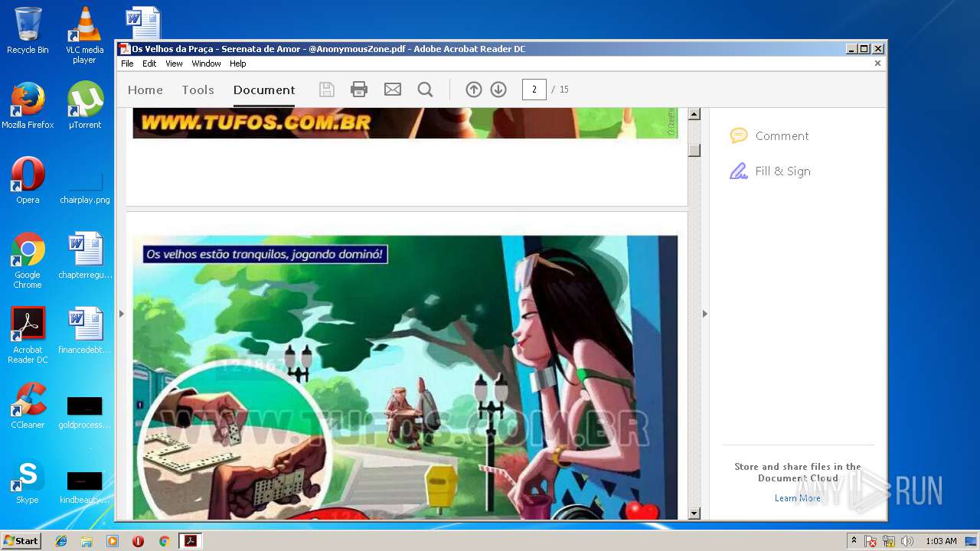Open Mozilla Firefox desktop icon

tap(28, 106)
